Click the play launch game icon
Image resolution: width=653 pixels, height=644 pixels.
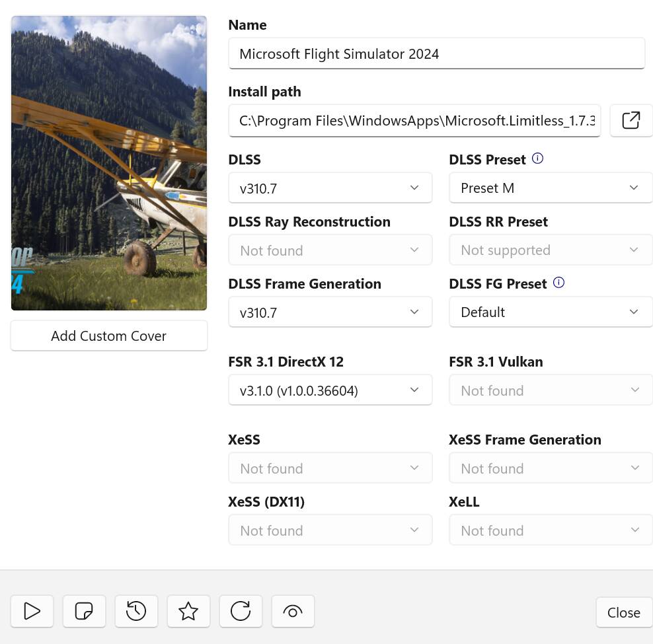click(32, 611)
